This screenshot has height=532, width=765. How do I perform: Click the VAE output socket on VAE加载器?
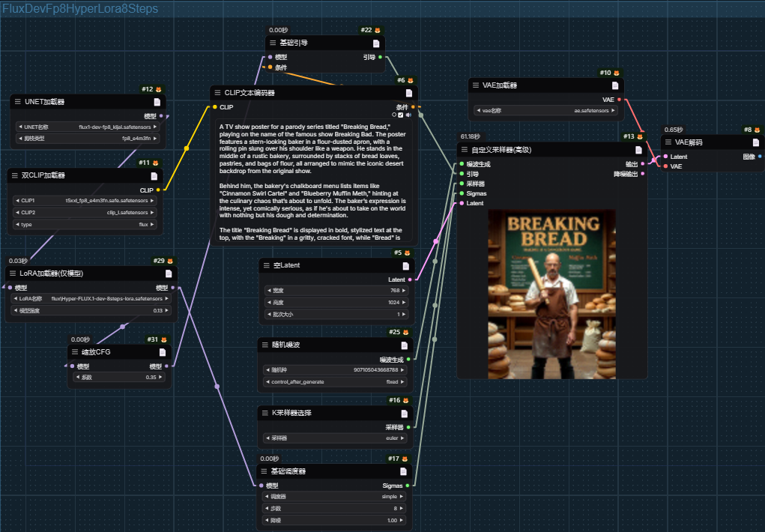[619, 100]
